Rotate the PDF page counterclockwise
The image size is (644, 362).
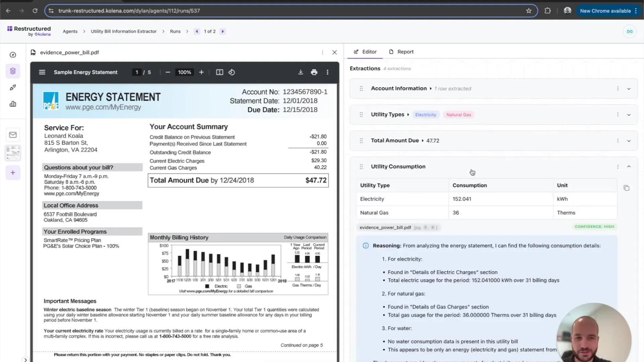232,72
